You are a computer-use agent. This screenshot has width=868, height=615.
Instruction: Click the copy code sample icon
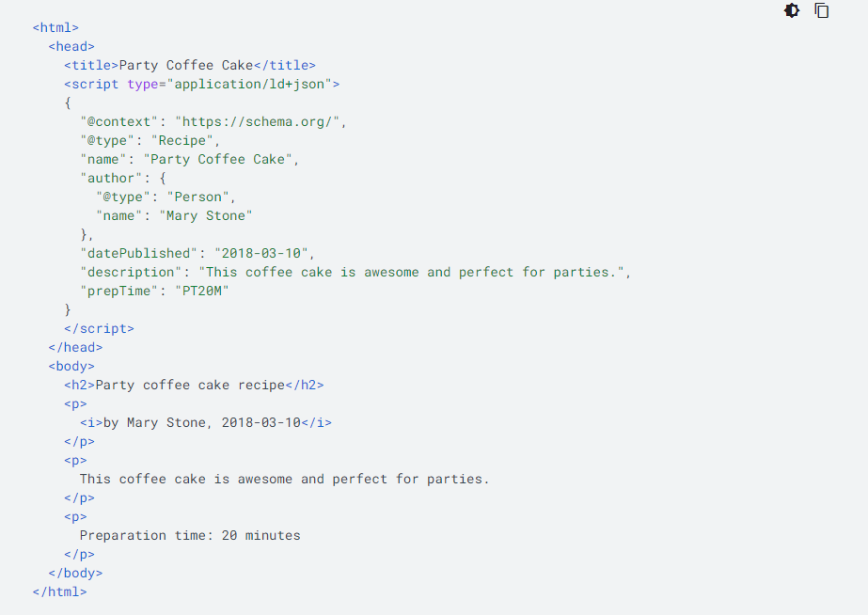(822, 10)
